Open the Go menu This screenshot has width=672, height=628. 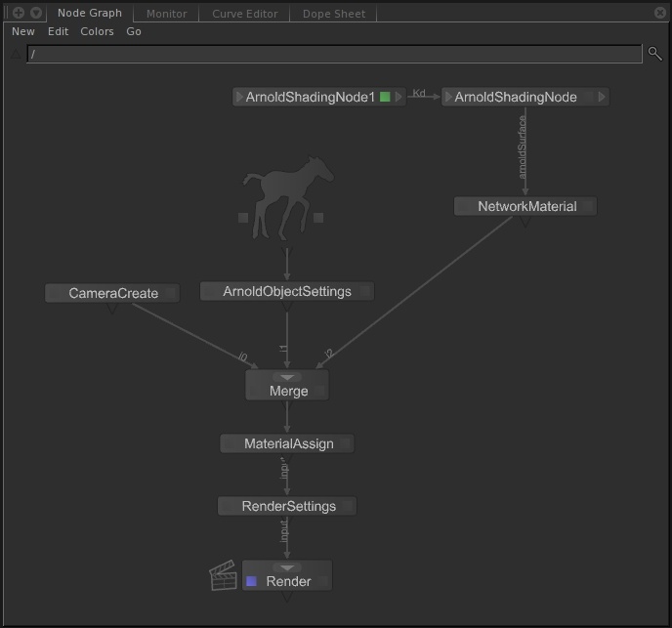(x=134, y=31)
